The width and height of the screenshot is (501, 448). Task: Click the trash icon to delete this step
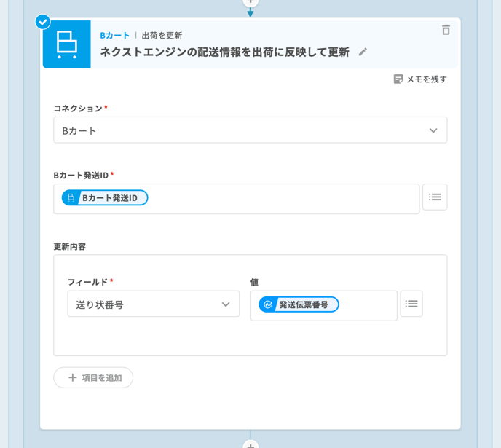point(446,30)
